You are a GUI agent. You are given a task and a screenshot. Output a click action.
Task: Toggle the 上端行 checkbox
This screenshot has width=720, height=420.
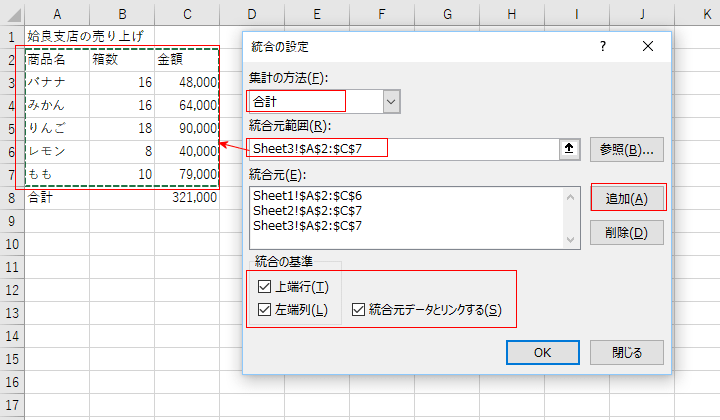pos(265,287)
